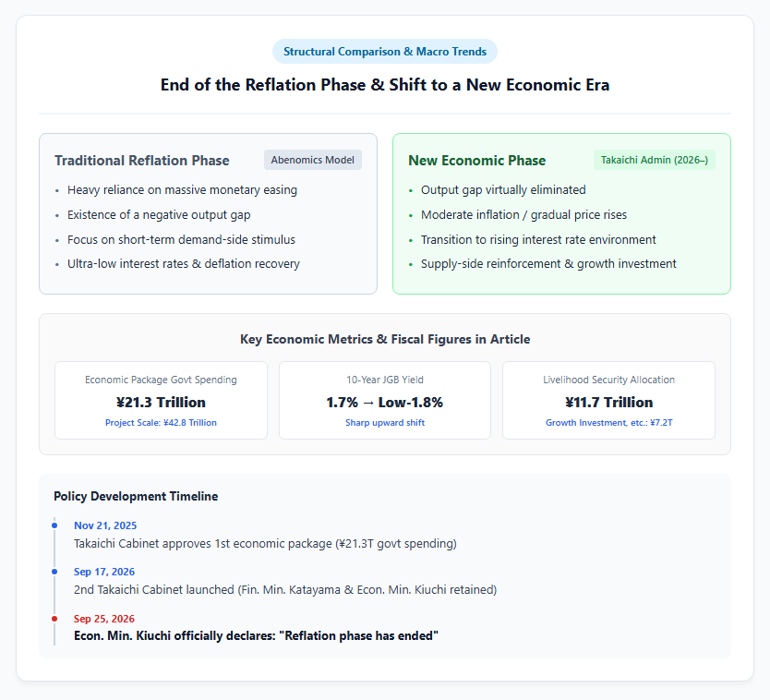Click "Existence of a negative output gap" bullet

[159, 214]
